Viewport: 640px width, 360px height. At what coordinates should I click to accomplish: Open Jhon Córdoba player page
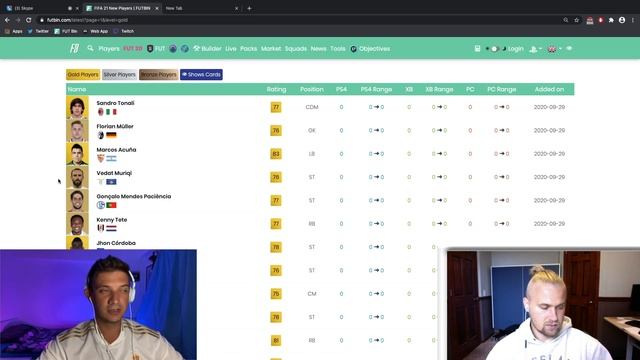pyautogui.click(x=116, y=242)
